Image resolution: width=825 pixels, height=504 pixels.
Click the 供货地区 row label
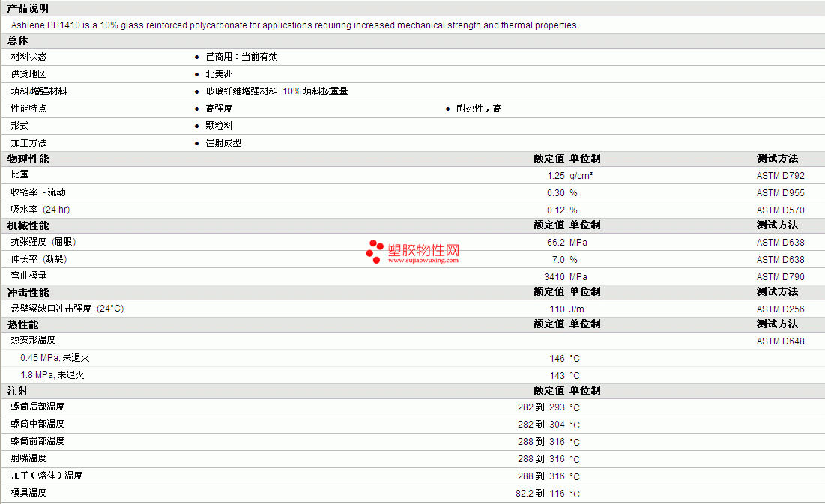(x=29, y=74)
